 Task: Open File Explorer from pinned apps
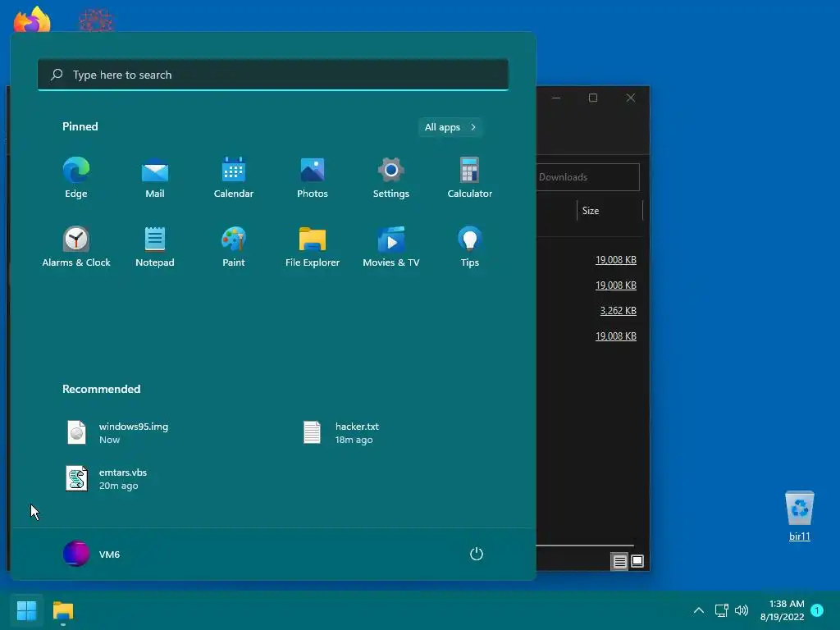tap(313, 247)
